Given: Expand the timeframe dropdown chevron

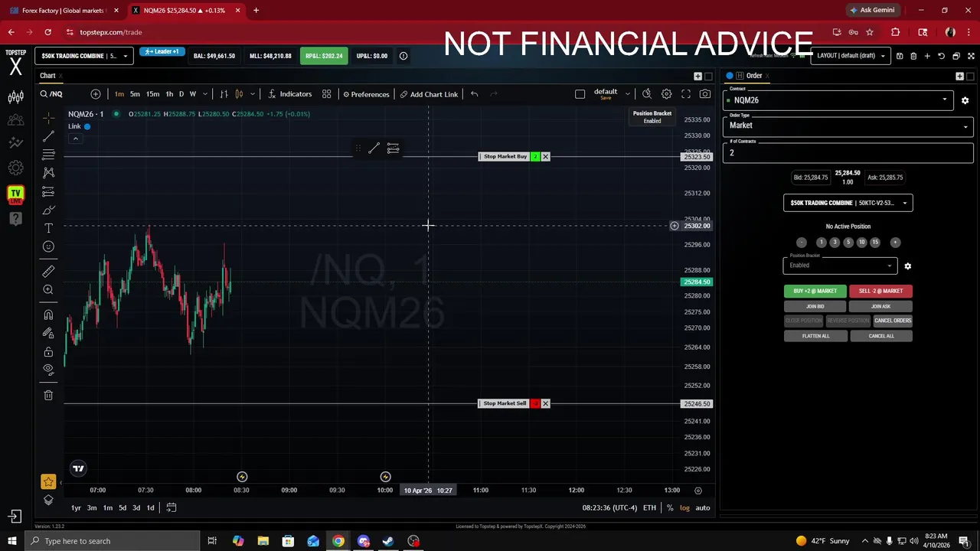Looking at the screenshot, I should [204, 94].
